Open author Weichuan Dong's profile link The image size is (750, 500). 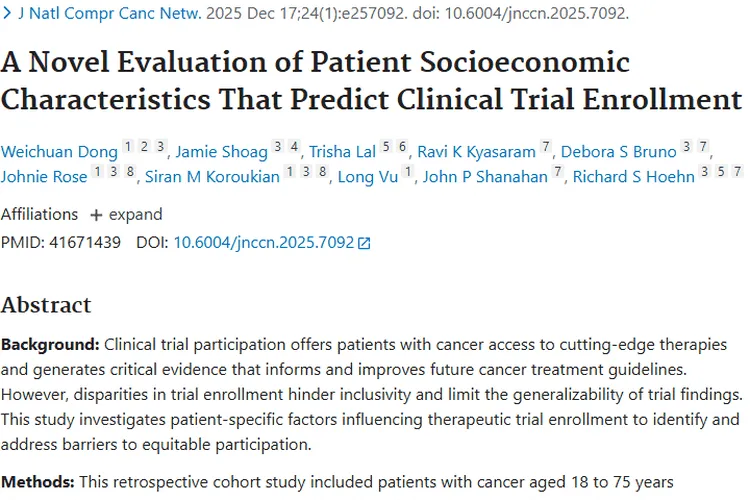click(59, 152)
